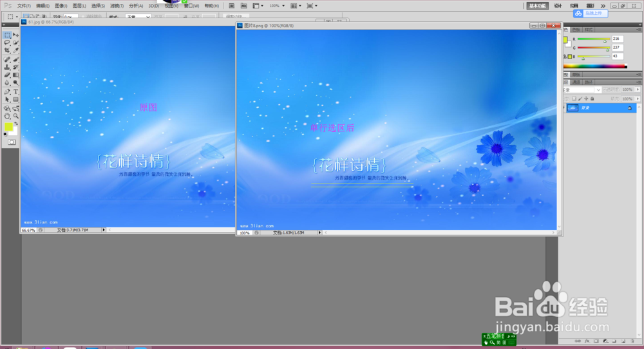
Task: Open the 文件(F) menu
Action: 24,6
